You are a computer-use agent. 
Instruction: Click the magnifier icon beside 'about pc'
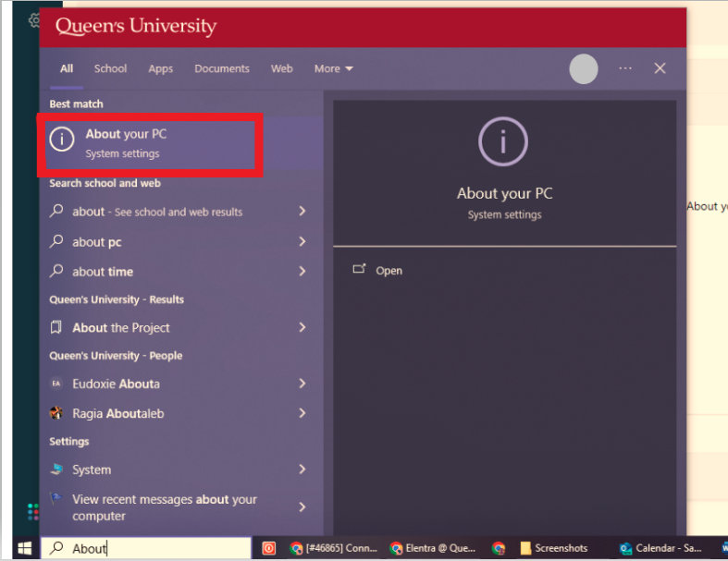[56, 241]
